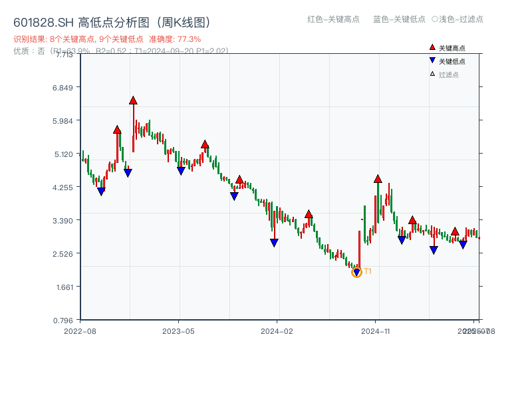This screenshot has width=532, height=399.
Task: Select the last red high triangle near 3.1
Action: 455,231
